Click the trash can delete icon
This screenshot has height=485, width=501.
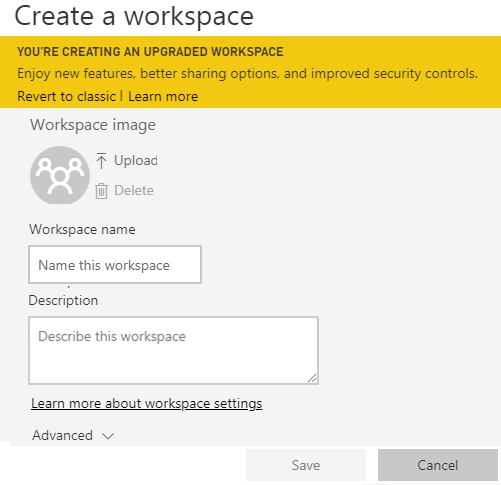pyautogui.click(x=101, y=191)
